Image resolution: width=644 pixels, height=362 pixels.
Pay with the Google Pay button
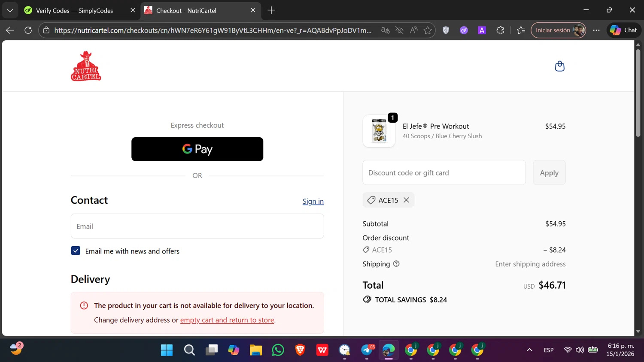pyautogui.click(x=197, y=149)
